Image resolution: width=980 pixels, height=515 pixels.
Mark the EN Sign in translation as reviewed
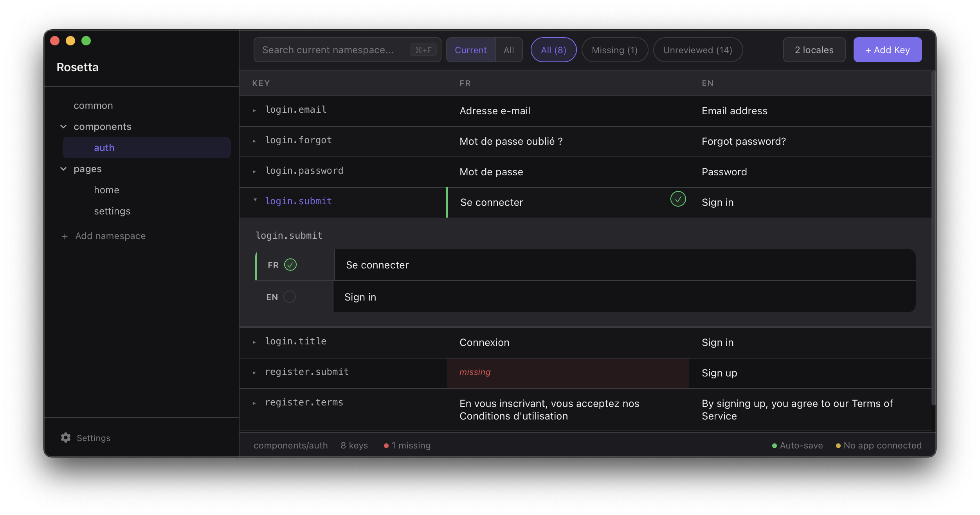(x=290, y=297)
